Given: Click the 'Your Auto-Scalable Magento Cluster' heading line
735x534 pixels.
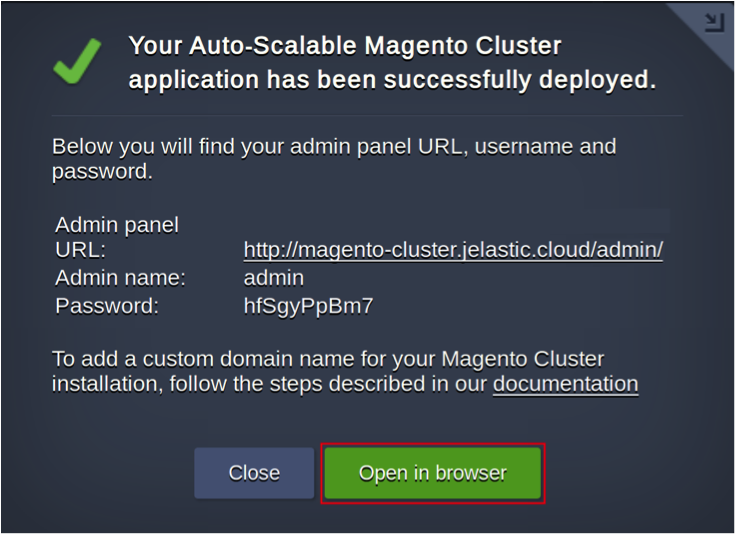Looking at the screenshot, I should [x=345, y=46].
